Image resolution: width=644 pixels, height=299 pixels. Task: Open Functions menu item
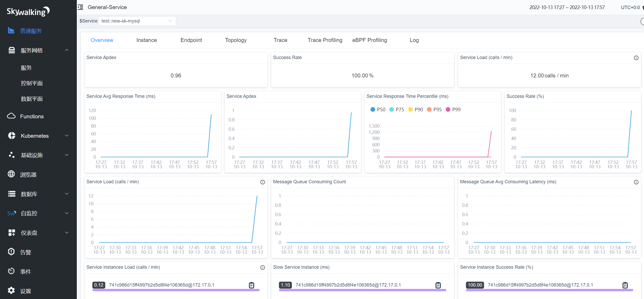pyautogui.click(x=32, y=116)
